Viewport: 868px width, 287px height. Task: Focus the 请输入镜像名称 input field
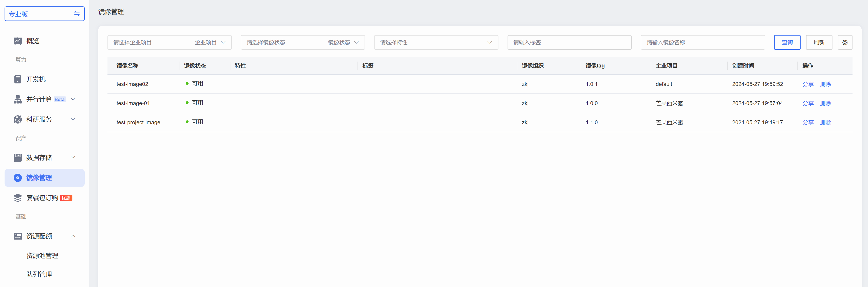702,42
